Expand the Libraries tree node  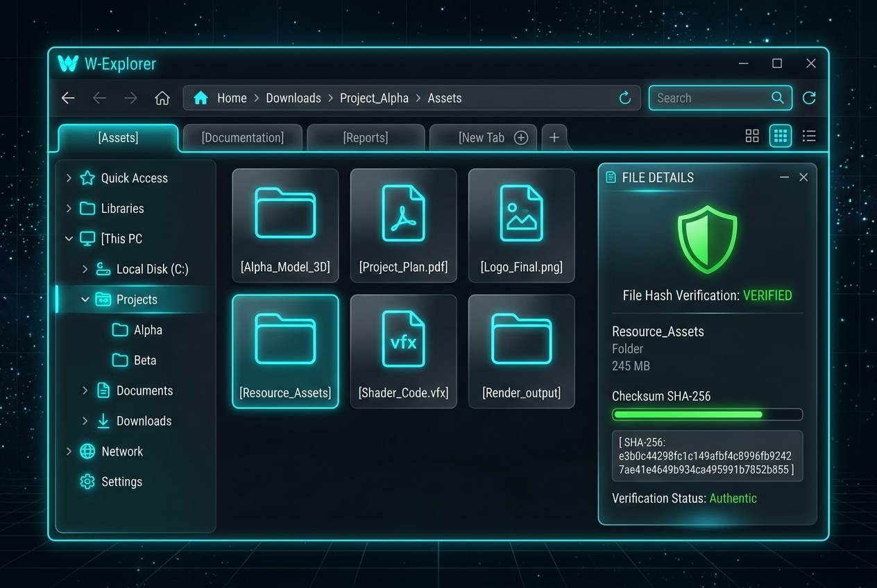[x=69, y=208]
